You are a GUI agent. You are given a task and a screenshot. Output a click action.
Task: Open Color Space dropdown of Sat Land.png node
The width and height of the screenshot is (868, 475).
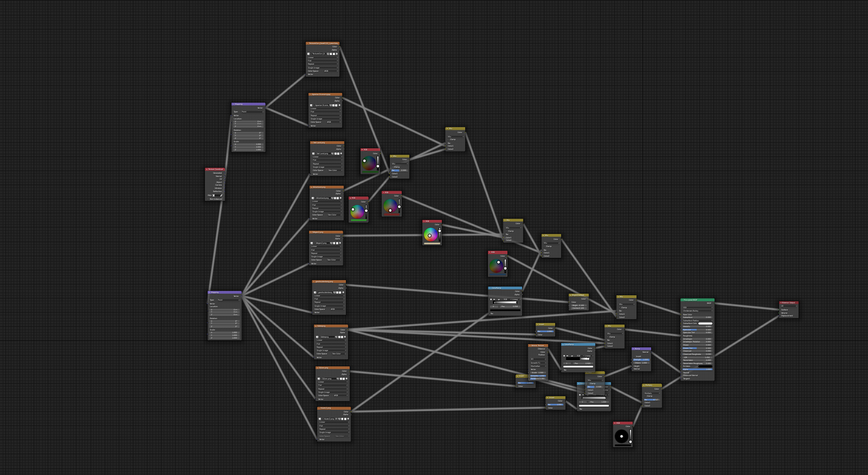(335, 170)
